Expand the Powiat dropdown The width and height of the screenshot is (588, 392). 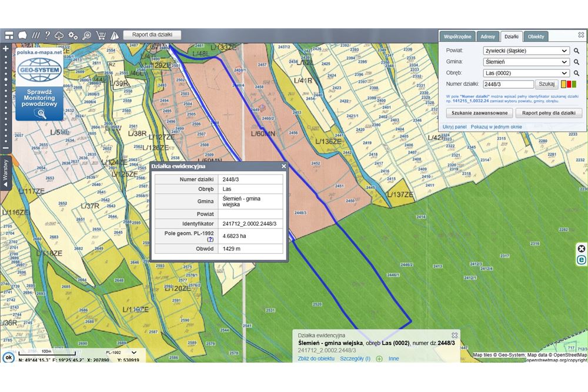click(526, 51)
